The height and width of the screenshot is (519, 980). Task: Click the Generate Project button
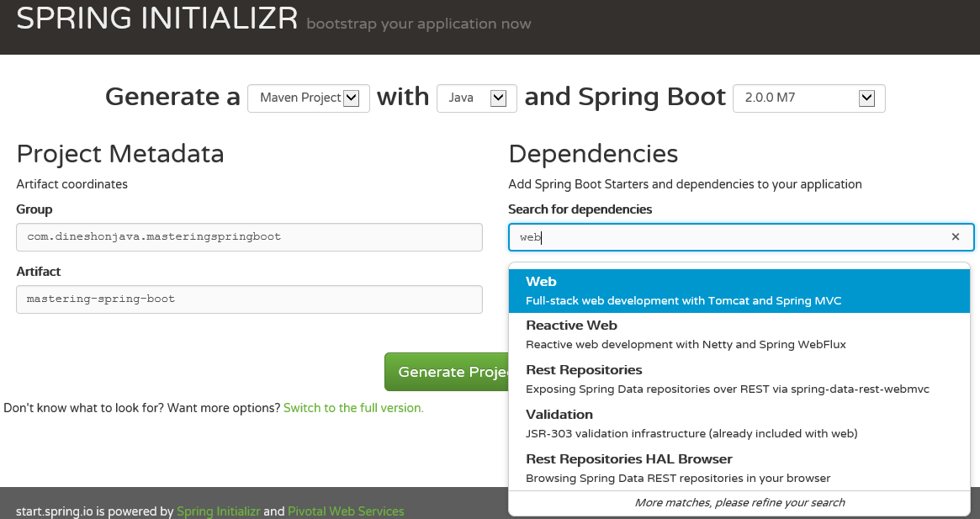(x=448, y=372)
